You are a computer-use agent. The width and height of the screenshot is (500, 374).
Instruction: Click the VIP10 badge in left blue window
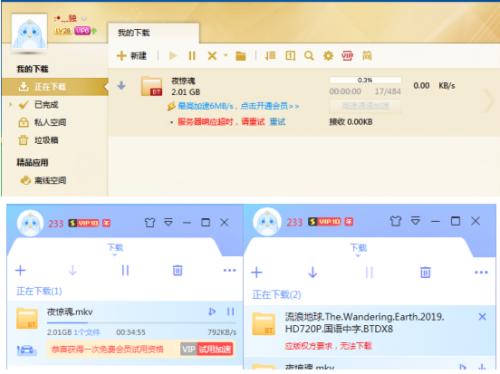pos(84,223)
